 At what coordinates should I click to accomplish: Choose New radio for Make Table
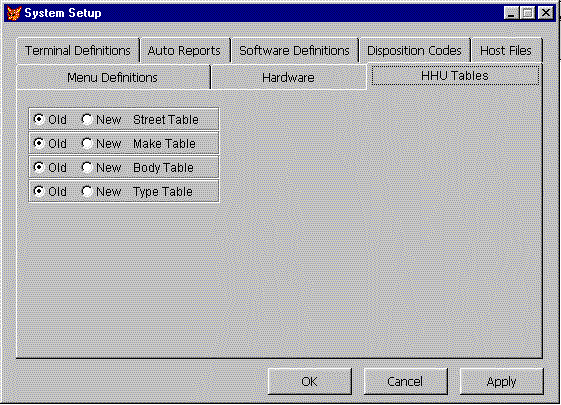tap(87, 143)
